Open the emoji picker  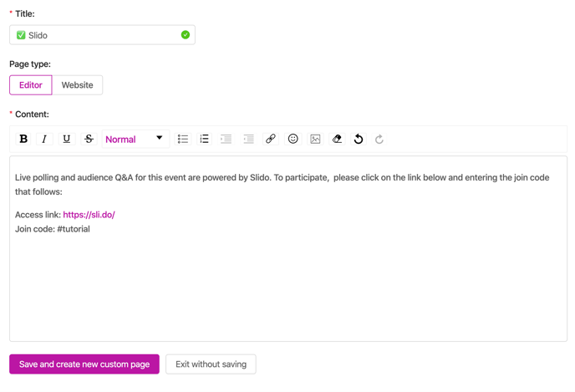click(x=293, y=139)
